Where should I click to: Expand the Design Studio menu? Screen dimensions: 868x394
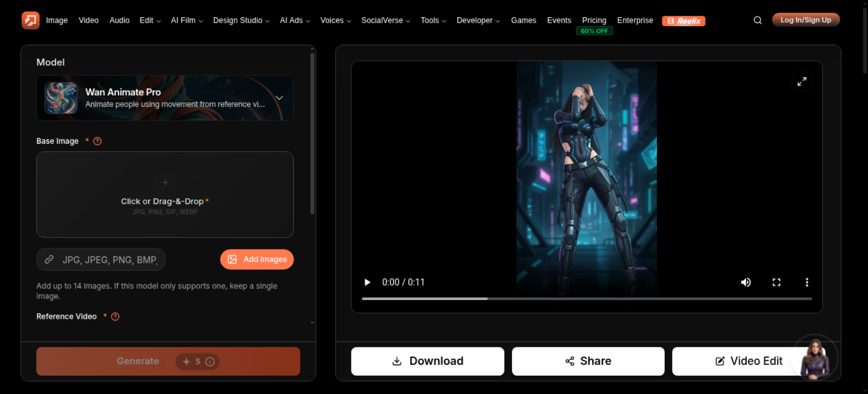tap(241, 20)
